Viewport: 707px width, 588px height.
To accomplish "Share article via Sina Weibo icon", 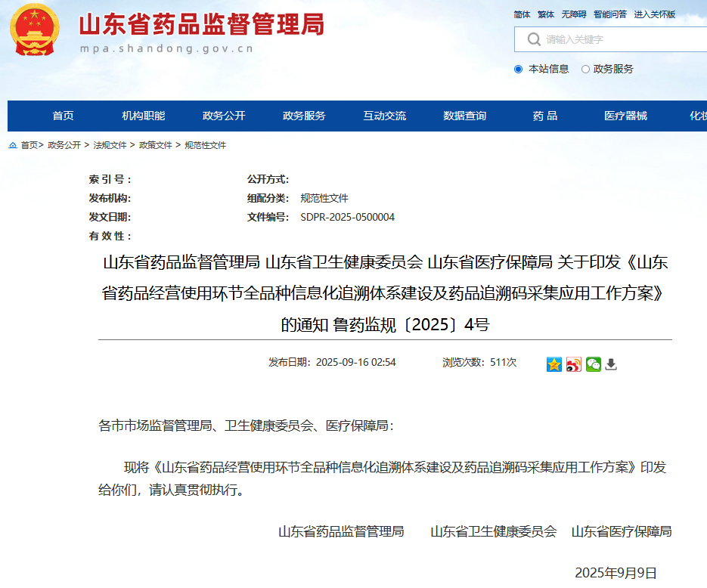I will tap(574, 364).
